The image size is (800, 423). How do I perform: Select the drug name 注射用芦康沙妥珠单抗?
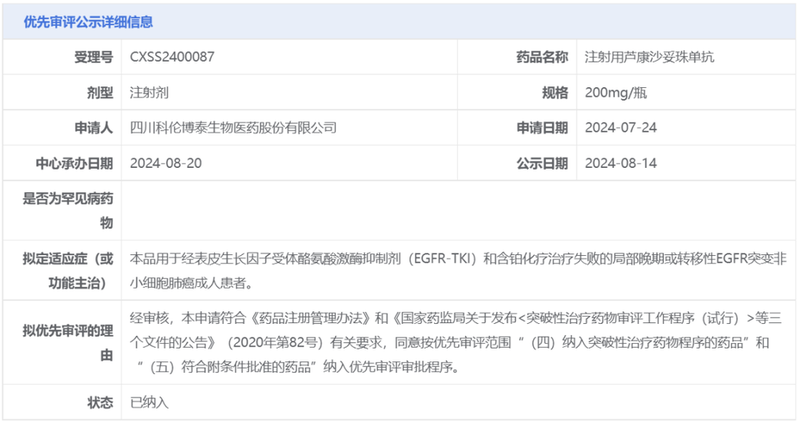click(x=649, y=57)
